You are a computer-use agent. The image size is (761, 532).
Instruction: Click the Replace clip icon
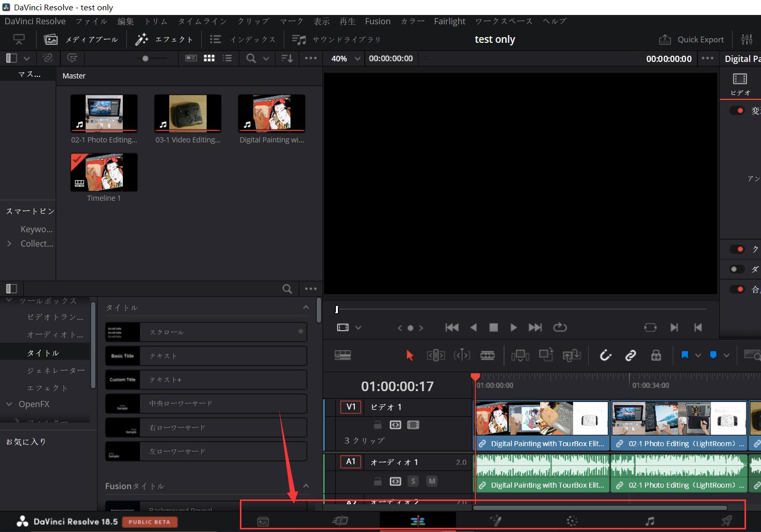click(572, 355)
